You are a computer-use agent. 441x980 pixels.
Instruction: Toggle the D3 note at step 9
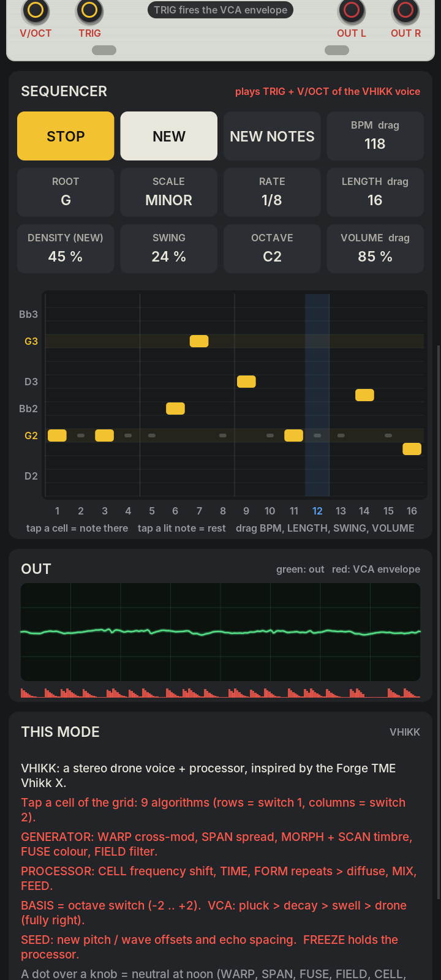(x=246, y=382)
